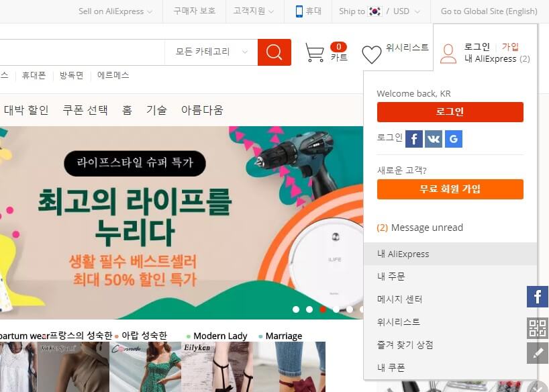Open the 모든 카테고리 category dropdown
Image resolution: width=549 pixels, height=392 pixels.
pos(211,52)
